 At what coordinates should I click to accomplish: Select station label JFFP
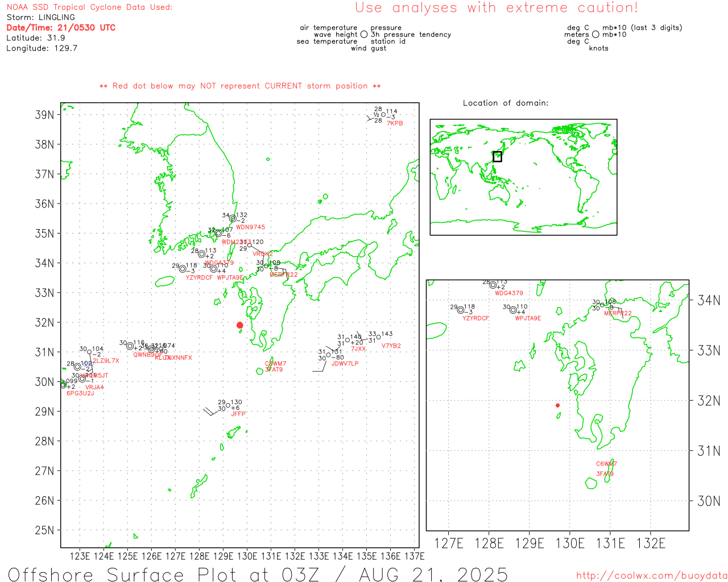click(x=238, y=414)
